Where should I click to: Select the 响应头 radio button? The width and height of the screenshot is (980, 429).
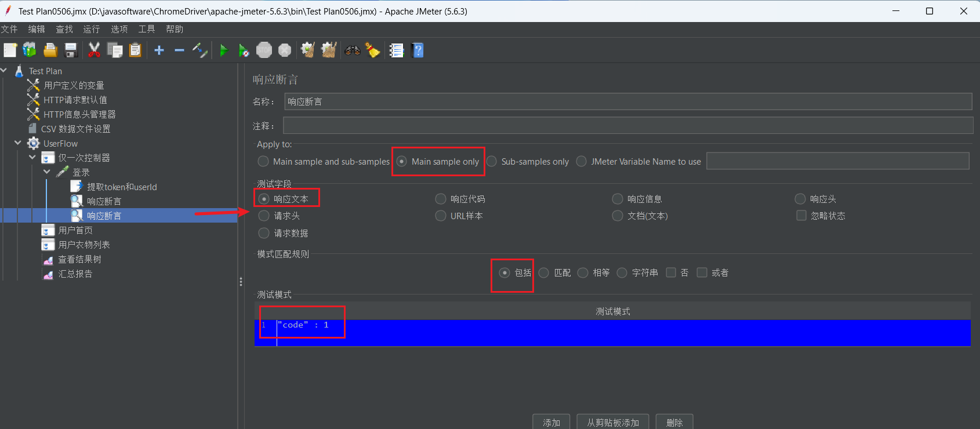point(800,199)
